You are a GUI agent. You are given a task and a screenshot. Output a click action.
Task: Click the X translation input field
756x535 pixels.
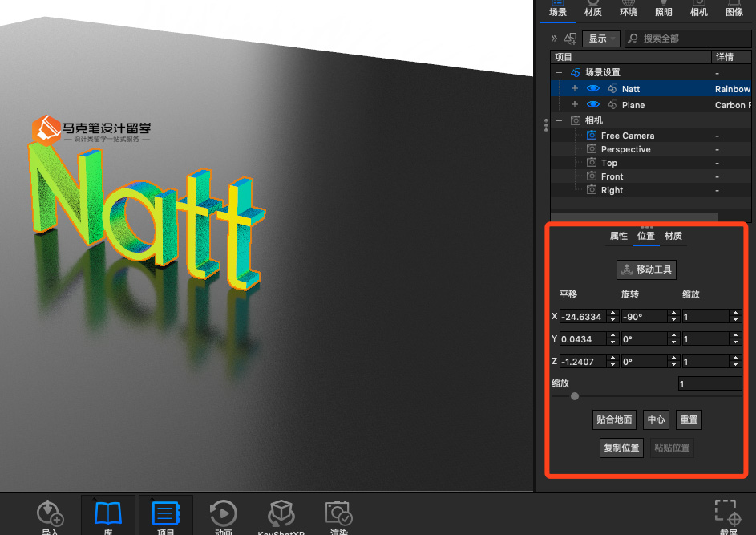[583, 317]
